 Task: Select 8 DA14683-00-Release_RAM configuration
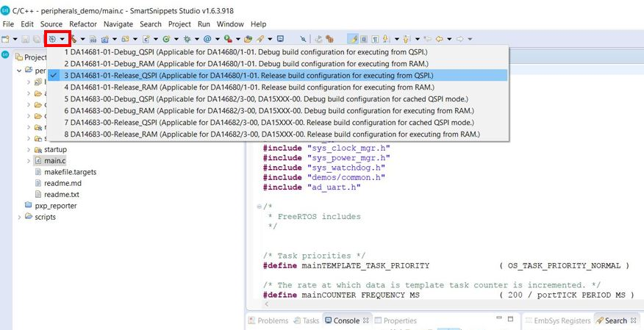pos(278,134)
